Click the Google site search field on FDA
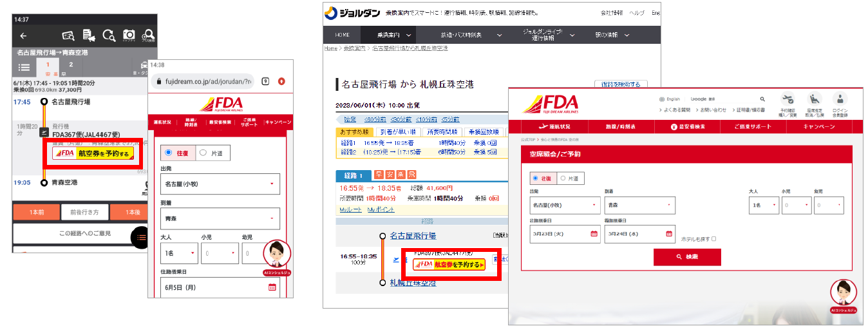The height and width of the screenshot is (326, 868). pyautogui.click(x=727, y=99)
